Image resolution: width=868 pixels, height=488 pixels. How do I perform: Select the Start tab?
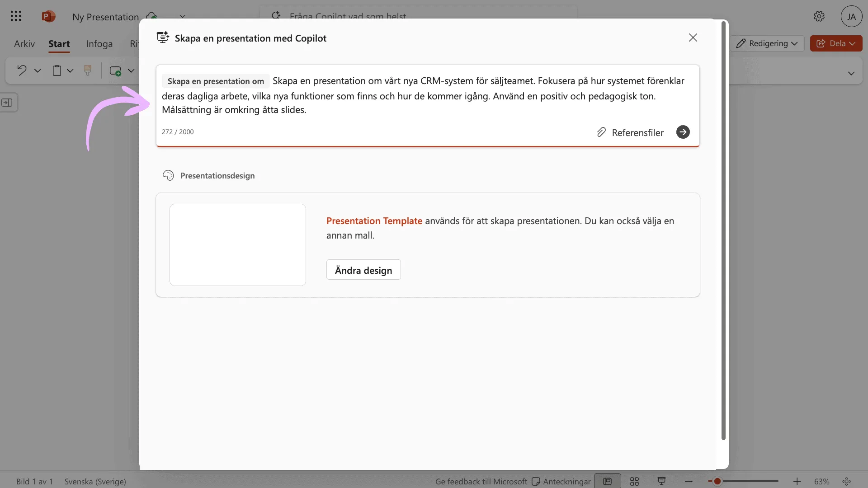(59, 44)
